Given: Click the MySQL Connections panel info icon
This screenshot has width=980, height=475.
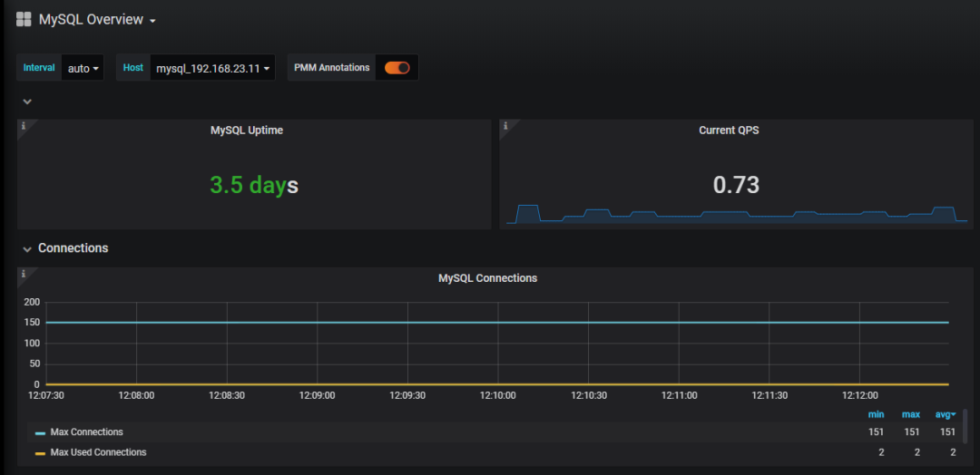Looking at the screenshot, I should (x=23, y=274).
